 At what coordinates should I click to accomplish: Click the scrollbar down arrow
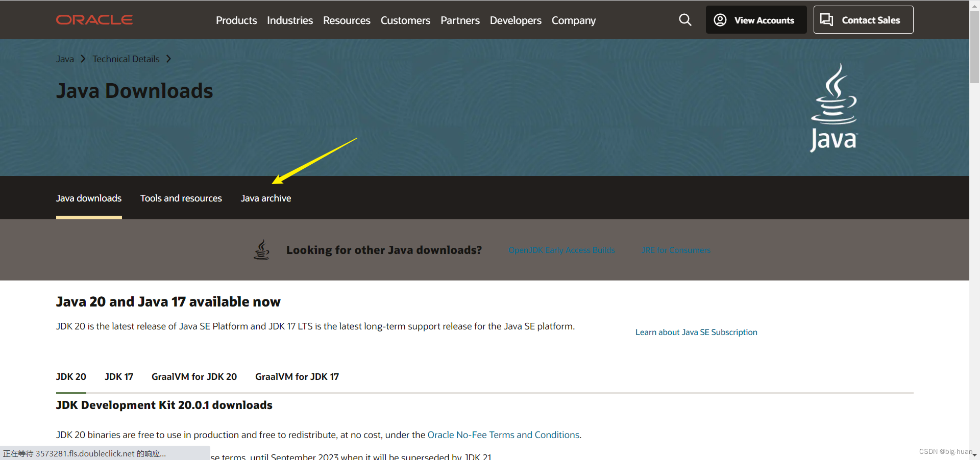pyautogui.click(x=975, y=455)
